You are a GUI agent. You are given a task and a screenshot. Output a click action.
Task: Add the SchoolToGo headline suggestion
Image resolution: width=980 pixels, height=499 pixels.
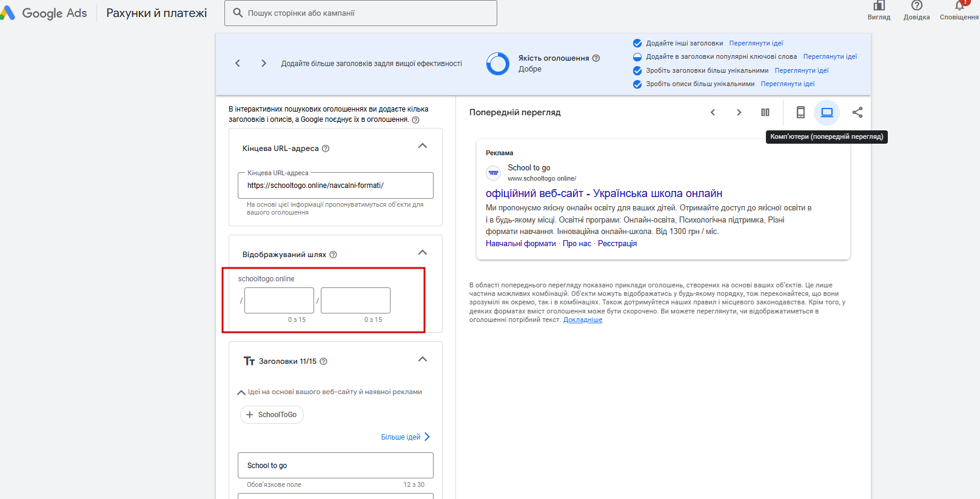coord(272,415)
